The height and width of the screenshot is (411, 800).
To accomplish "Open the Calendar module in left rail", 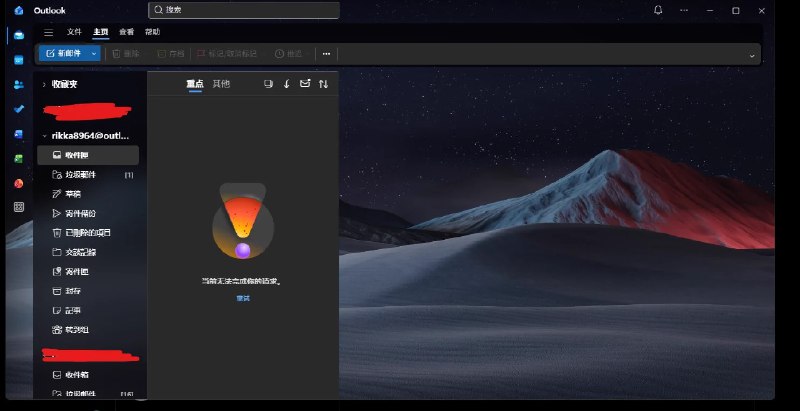I will click(x=19, y=60).
